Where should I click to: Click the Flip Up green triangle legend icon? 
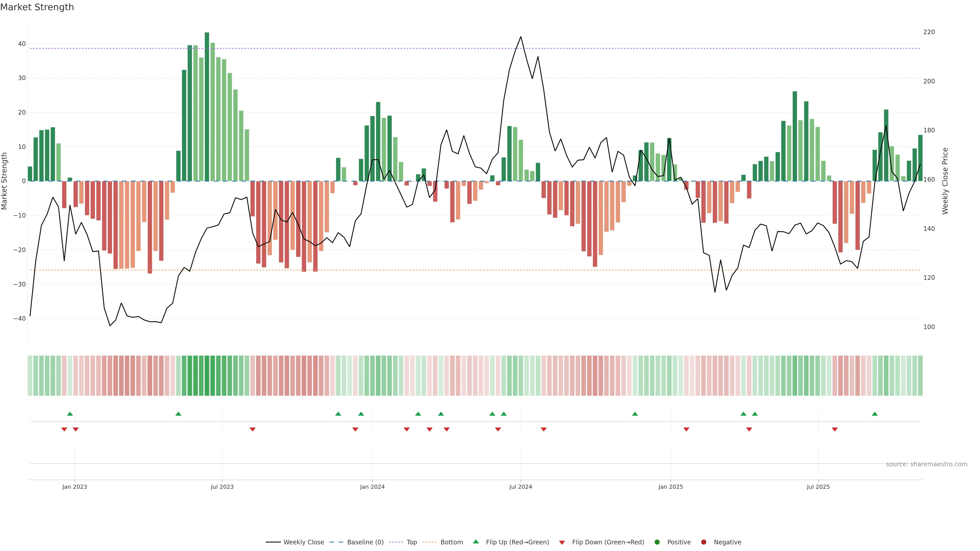pos(475,542)
